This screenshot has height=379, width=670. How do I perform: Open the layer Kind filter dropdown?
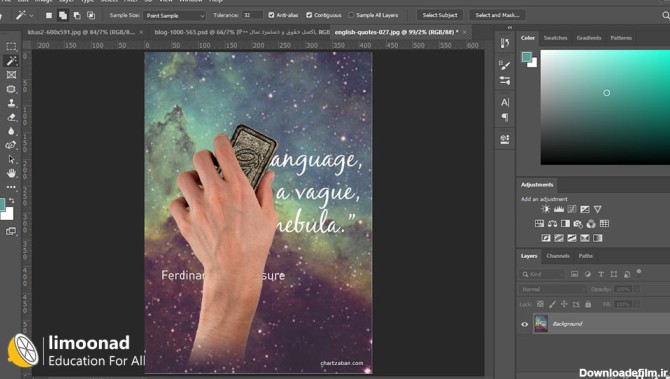[x=543, y=274]
